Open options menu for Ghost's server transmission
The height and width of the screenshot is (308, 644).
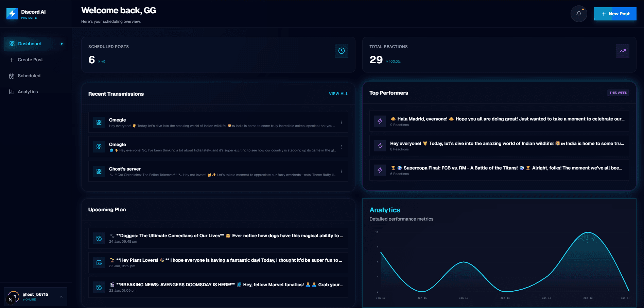point(342,171)
